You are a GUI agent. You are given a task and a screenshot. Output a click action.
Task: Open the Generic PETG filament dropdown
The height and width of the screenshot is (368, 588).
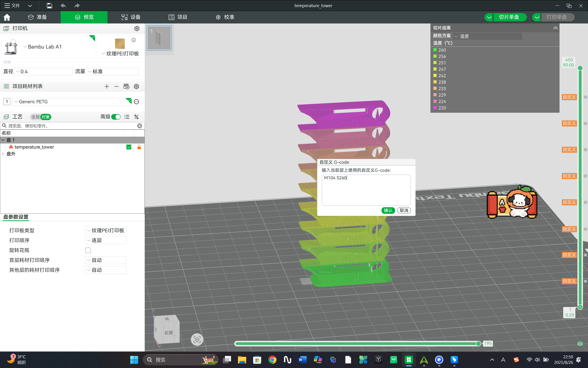tap(72, 102)
